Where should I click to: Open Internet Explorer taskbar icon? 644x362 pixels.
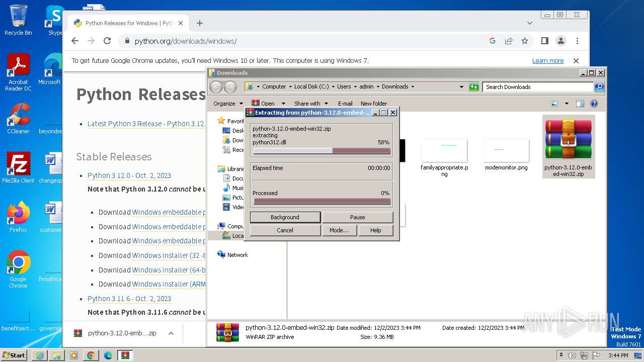40,355
